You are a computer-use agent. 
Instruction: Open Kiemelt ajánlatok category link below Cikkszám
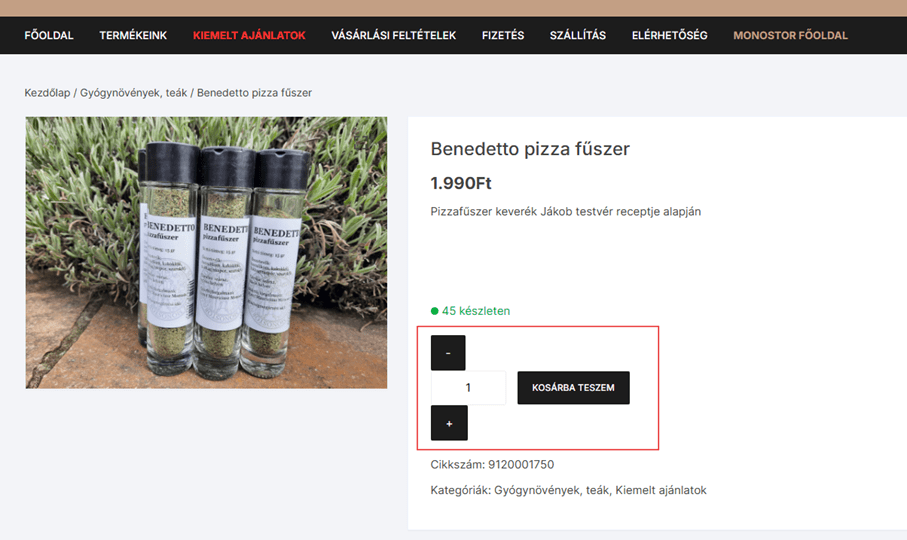click(661, 490)
